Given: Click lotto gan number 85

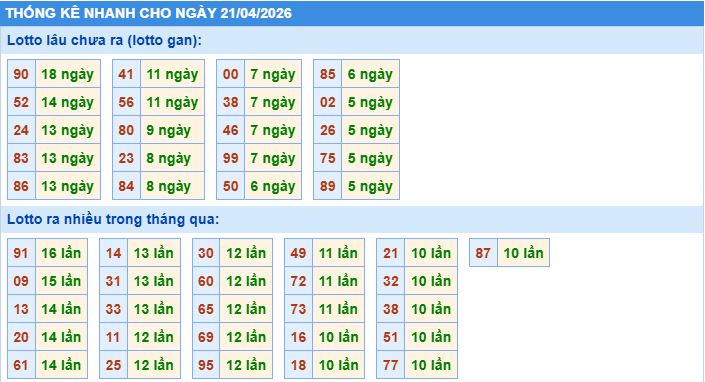Looking at the screenshot, I should pyautogui.click(x=328, y=74).
